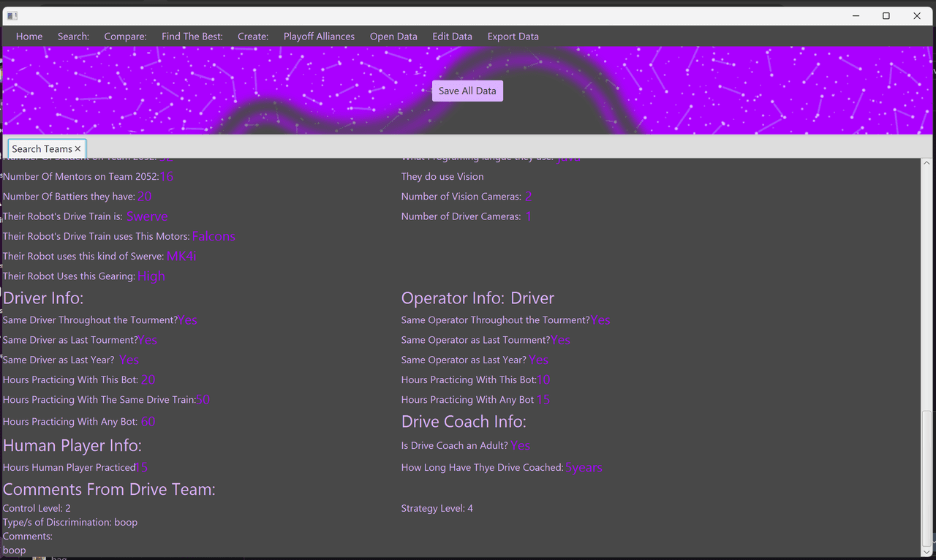
Task: Click the Export Data menu item
Action: click(x=513, y=37)
